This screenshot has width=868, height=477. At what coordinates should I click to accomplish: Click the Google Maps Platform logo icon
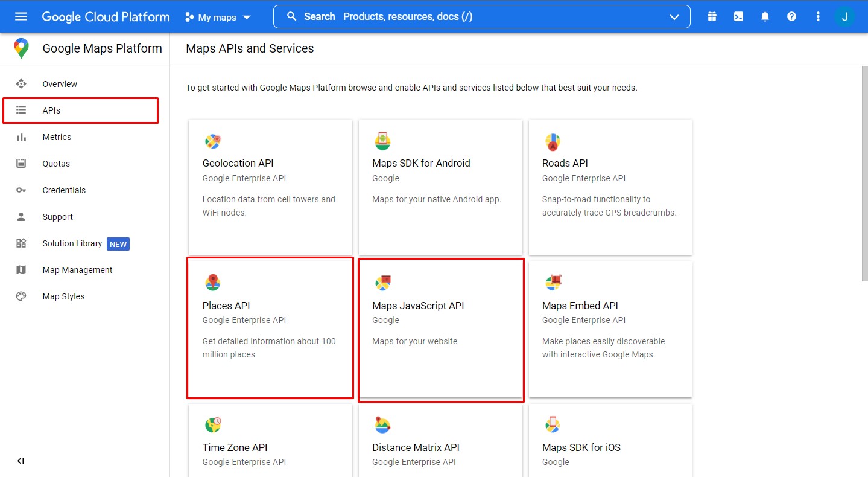point(21,48)
